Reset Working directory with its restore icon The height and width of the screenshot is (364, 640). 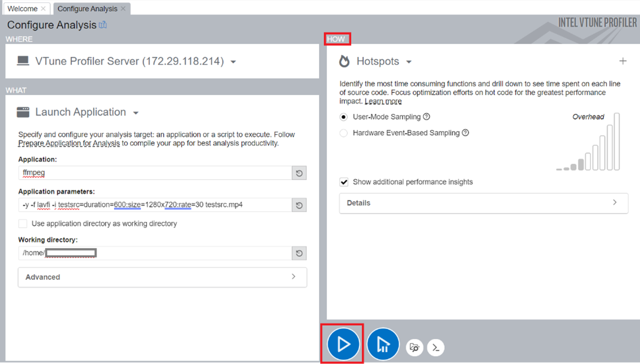[299, 253]
